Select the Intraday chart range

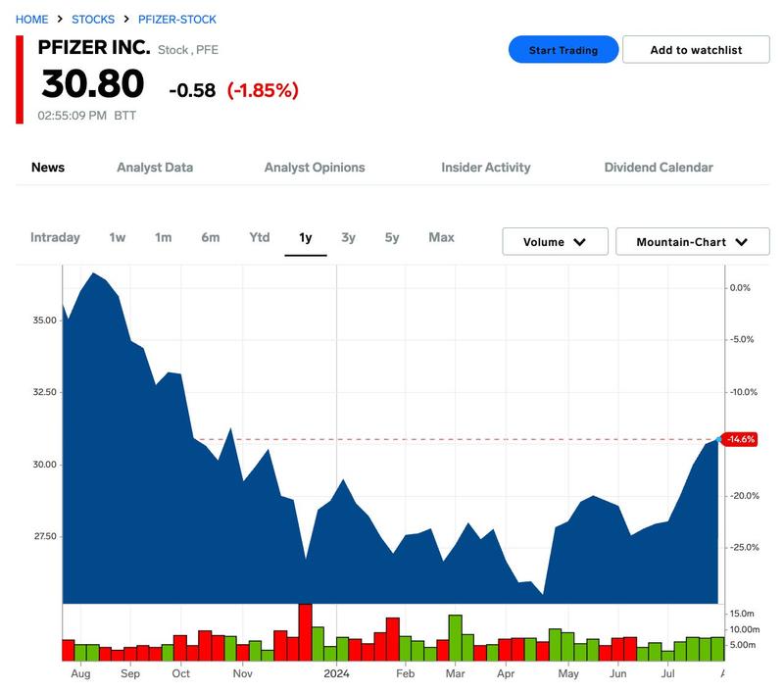pos(55,237)
